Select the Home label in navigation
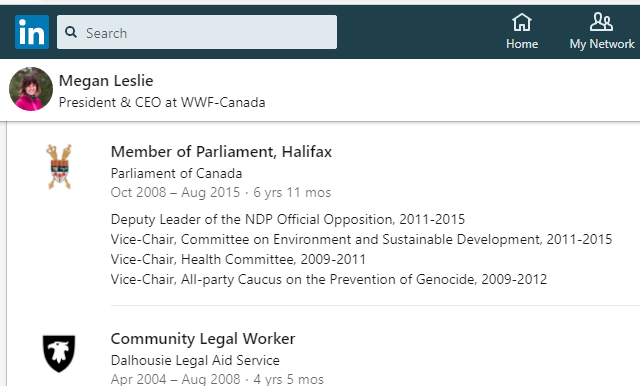Image resolution: width=640 pixels, height=386 pixels. click(522, 44)
